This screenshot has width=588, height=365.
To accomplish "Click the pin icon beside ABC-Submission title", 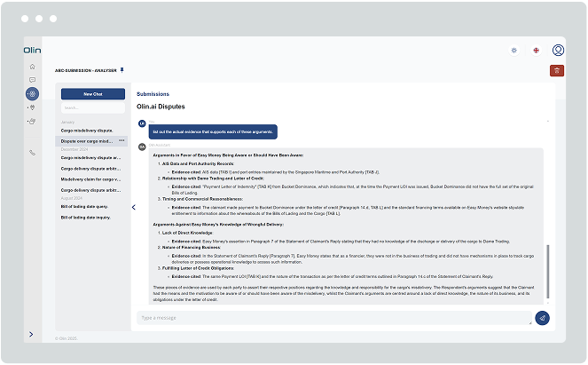I will (122, 68).
